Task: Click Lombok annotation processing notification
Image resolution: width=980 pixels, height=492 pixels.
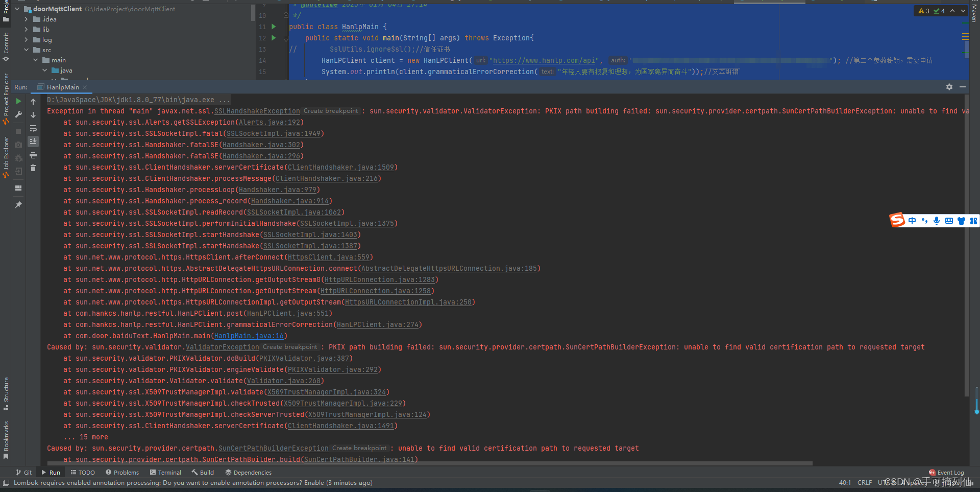Action: (193, 483)
